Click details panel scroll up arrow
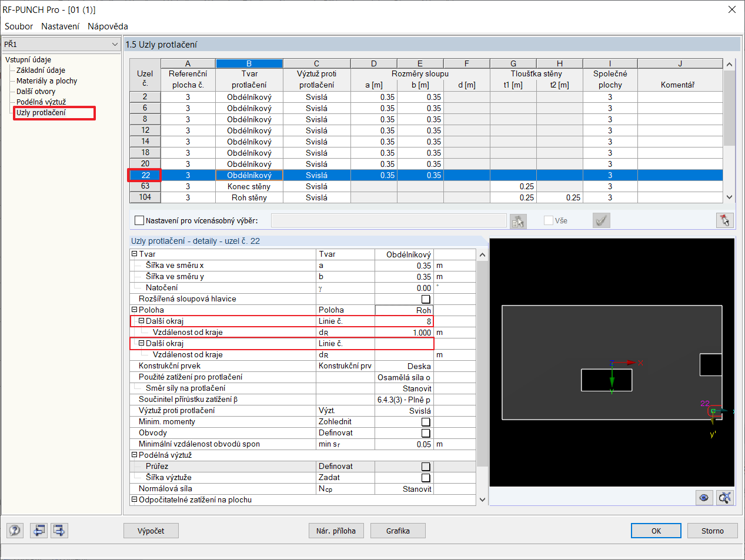 tap(483, 255)
